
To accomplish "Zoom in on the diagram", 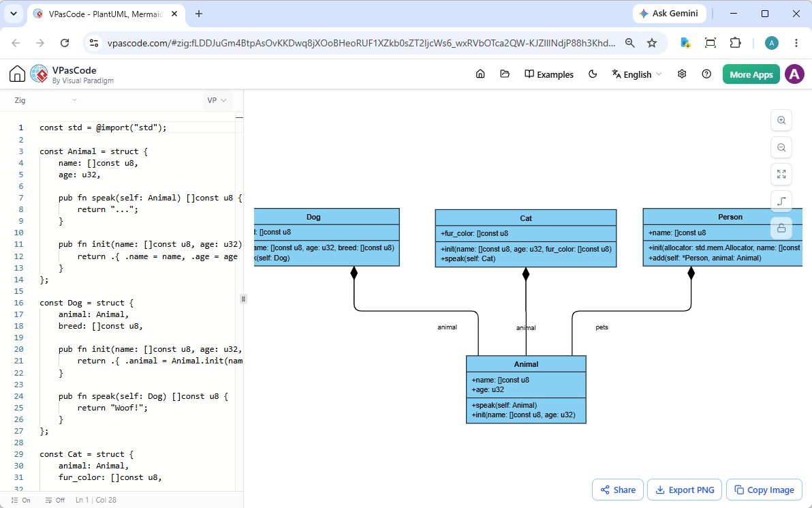I will [781, 120].
